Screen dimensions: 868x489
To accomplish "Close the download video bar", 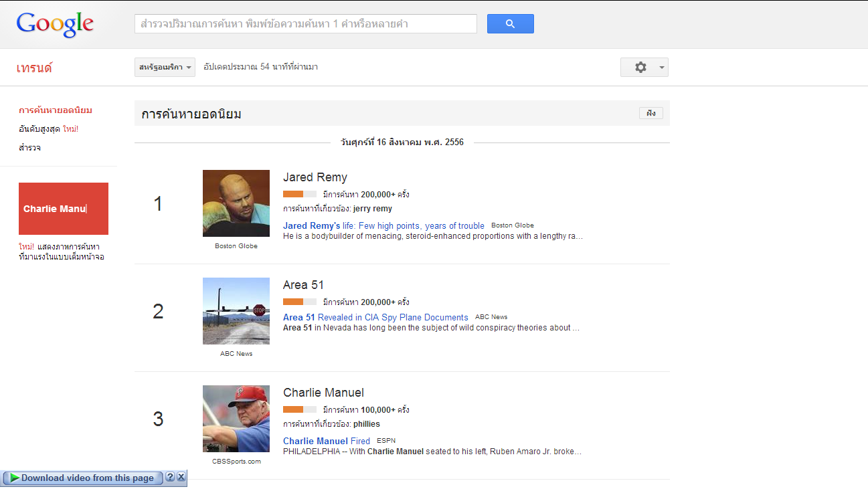I will point(181,477).
